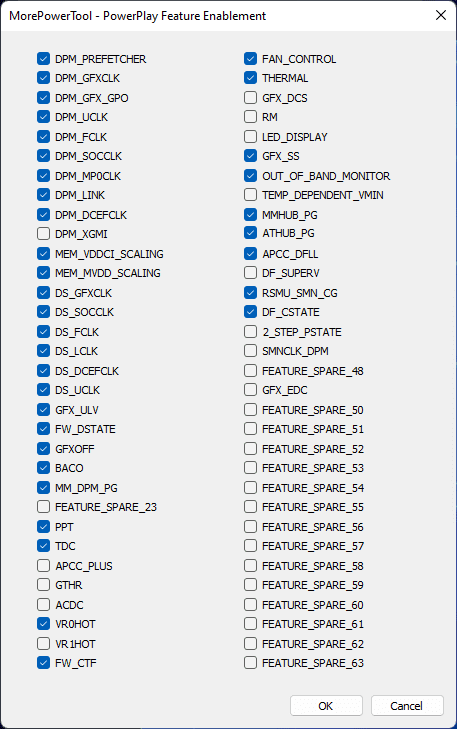
Task: Enable GFX_DCS checkbox
Action: 250,98
